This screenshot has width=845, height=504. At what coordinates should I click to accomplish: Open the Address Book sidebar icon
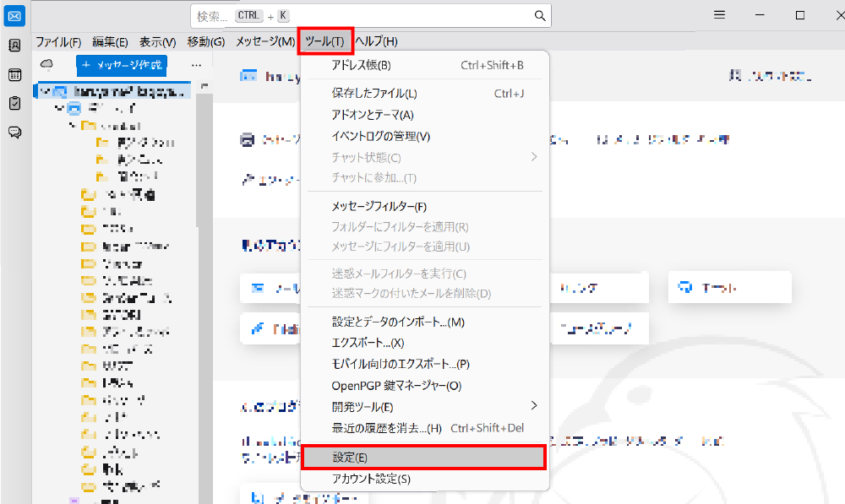14,46
